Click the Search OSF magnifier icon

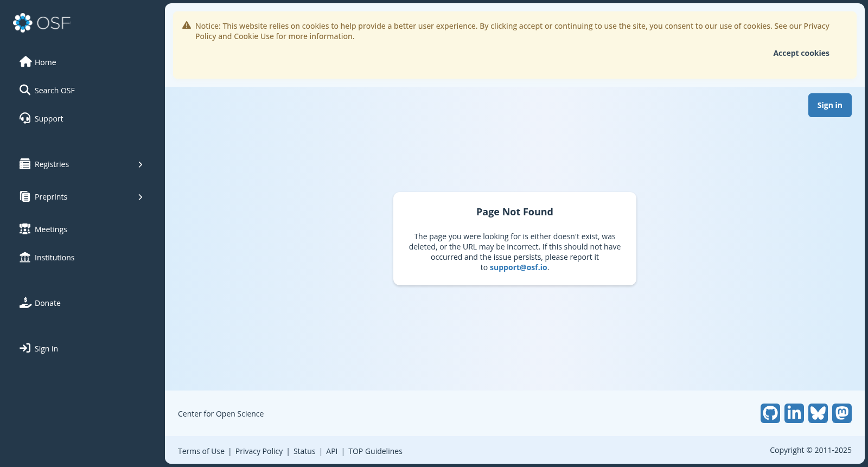tap(25, 90)
